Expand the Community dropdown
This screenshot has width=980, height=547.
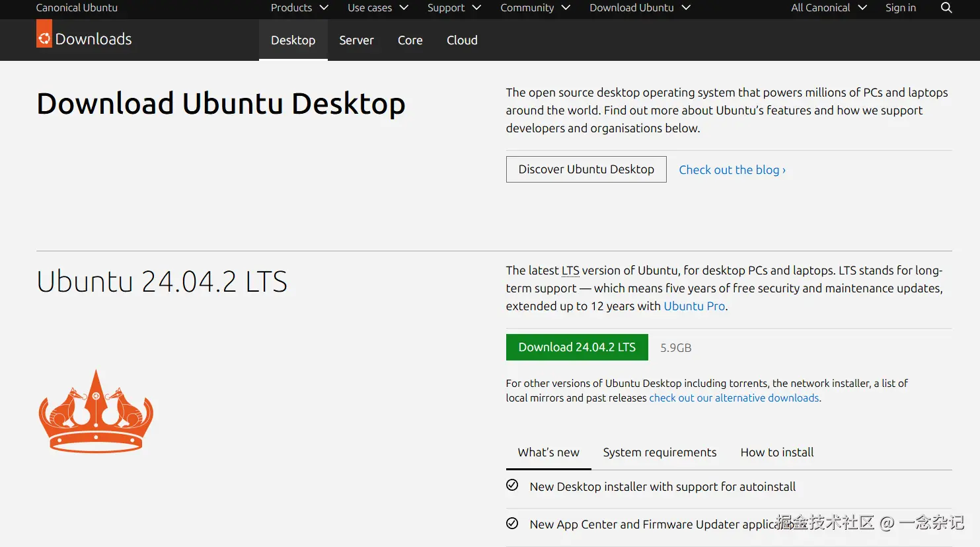535,8
